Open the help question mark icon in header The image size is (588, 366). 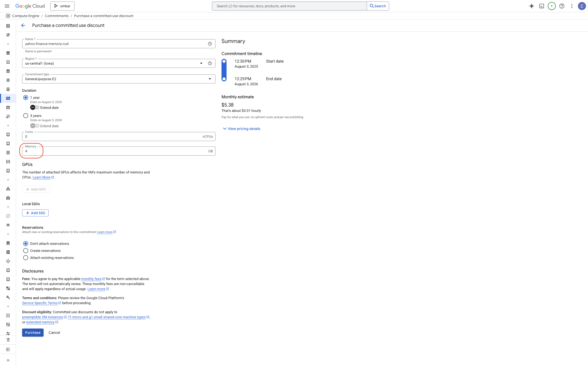coord(562,6)
